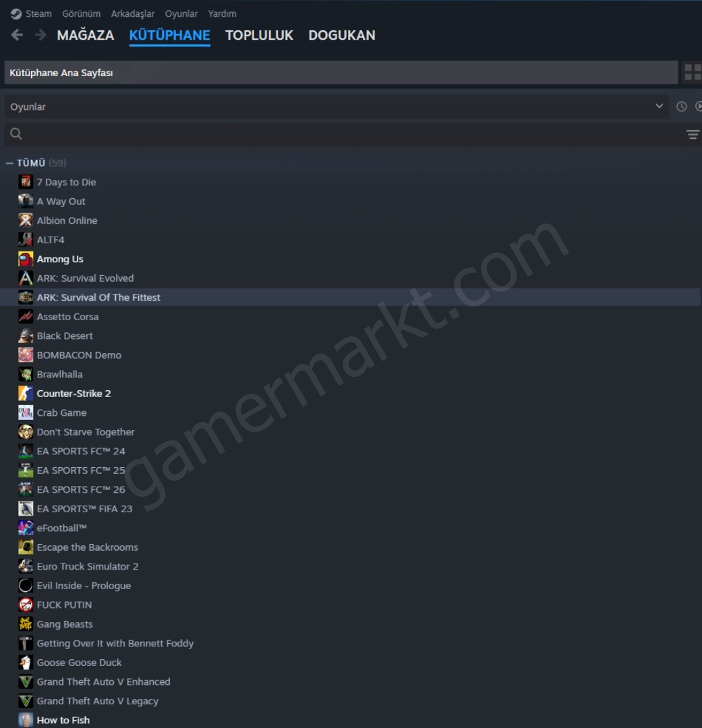The height and width of the screenshot is (728, 702).
Task: Open the grid collections view icon
Action: pos(693,72)
